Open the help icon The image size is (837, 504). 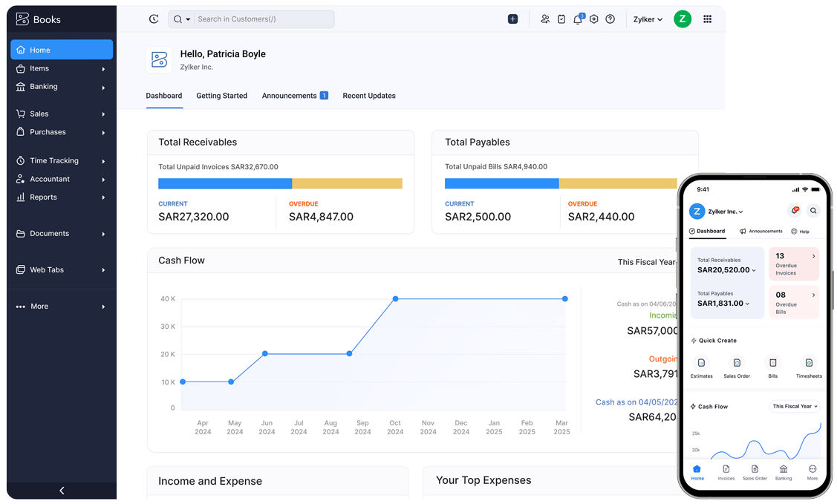pos(610,19)
